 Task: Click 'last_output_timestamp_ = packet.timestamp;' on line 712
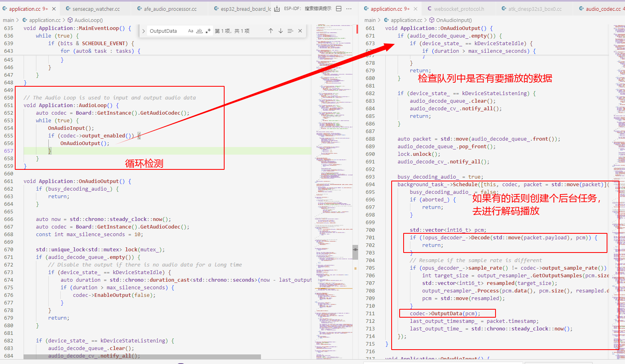(474, 321)
